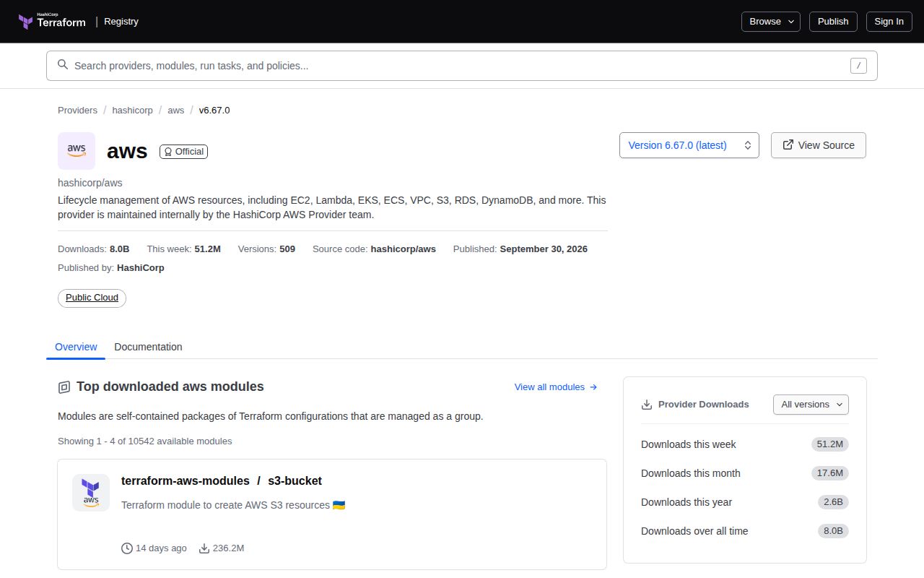This screenshot has width=924, height=578.
Task: Click the Downloads this week label
Action: coord(689,444)
